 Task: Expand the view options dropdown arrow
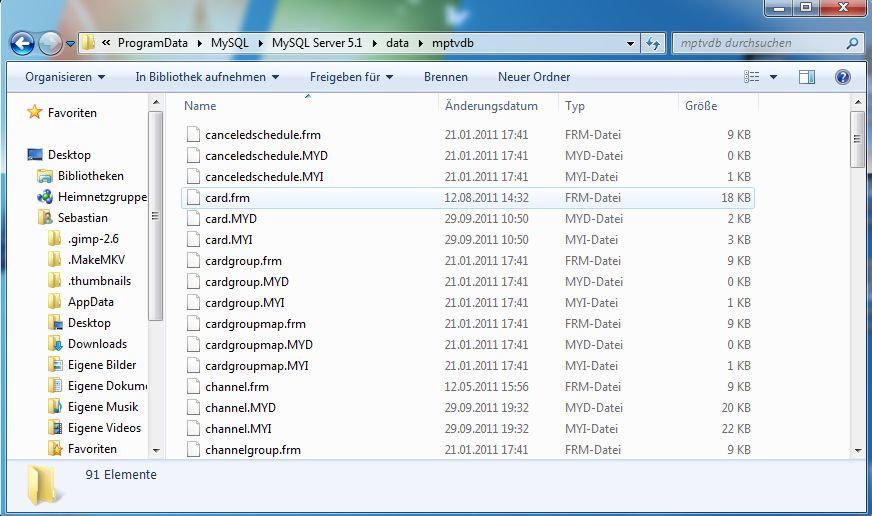click(x=774, y=77)
